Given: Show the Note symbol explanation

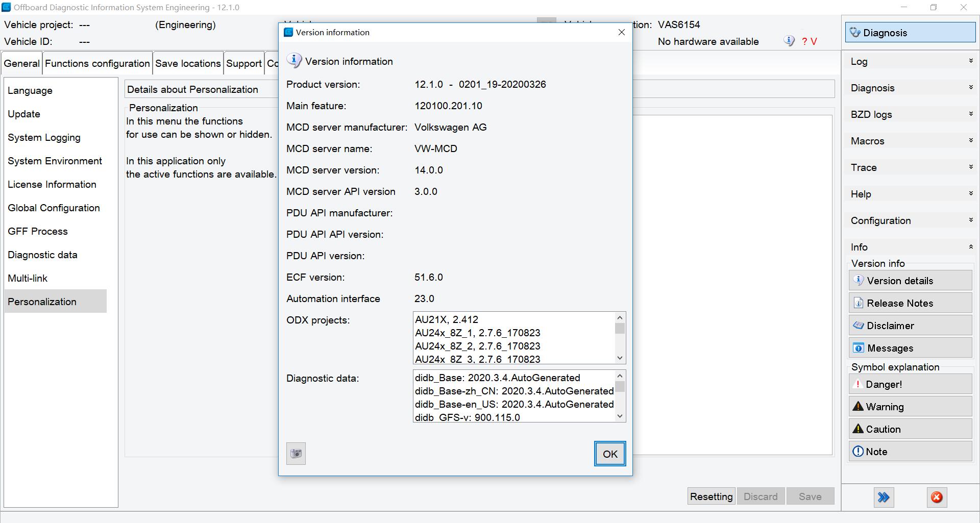Looking at the screenshot, I should point(911,452).
